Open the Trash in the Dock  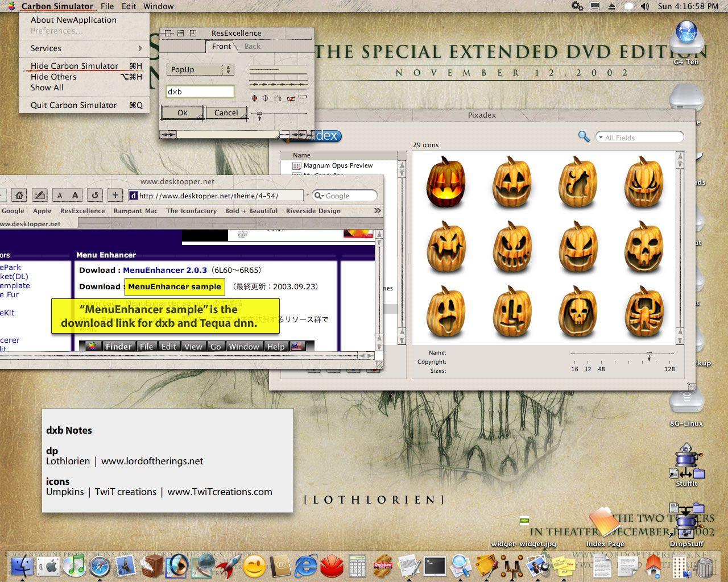coord(705,567)
